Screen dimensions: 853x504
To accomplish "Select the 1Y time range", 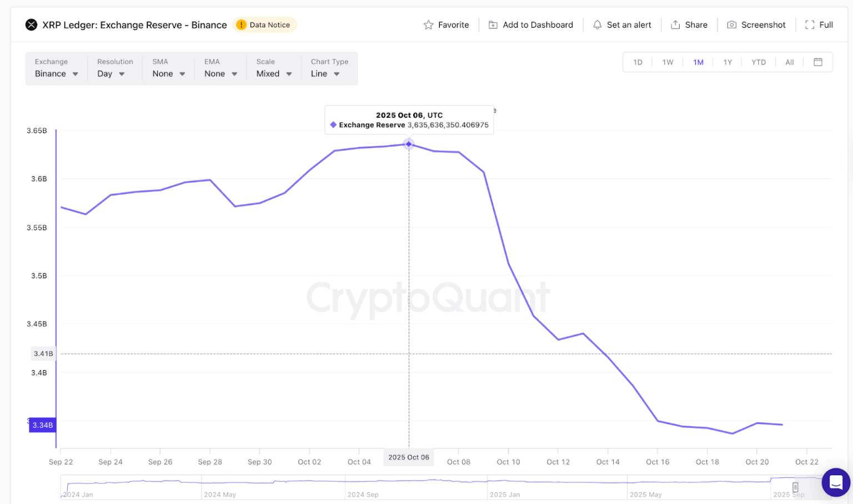I will [727, 62].
